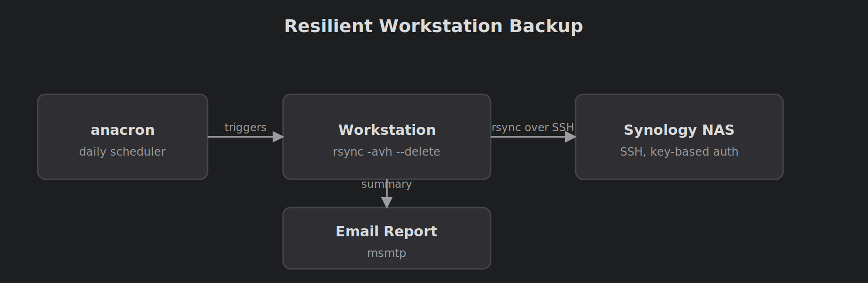The height and width of the screenshot is (283, 868).
Task: Select the Synology NAS node box
Action: [x=679, y=137]
